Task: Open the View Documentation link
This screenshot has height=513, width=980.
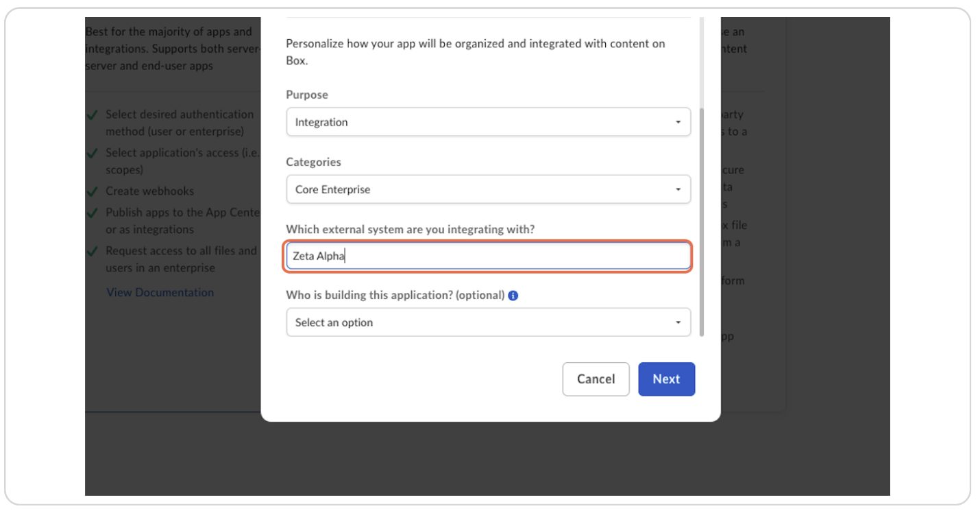Action: tap(160, 292)
